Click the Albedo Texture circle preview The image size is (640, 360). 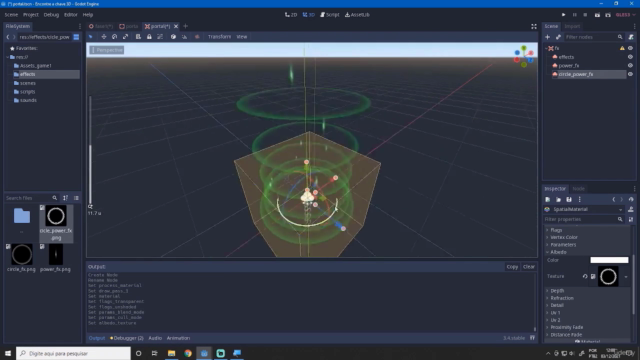pos(608,277)
